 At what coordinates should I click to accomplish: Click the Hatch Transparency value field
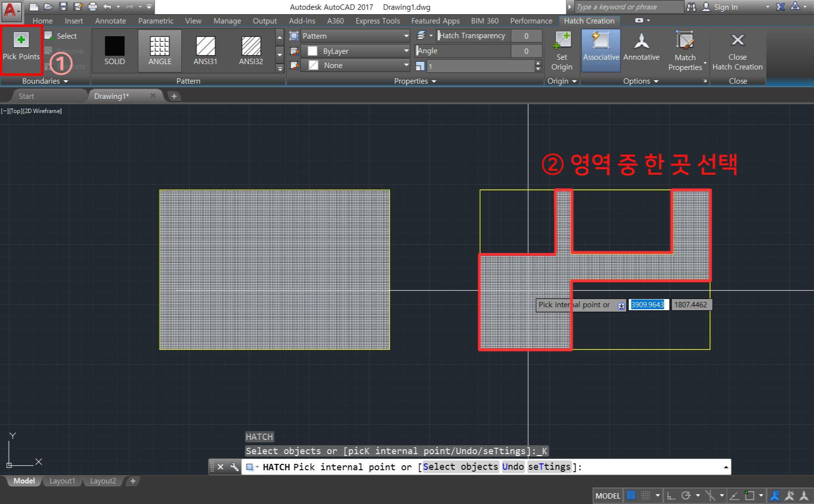pos(526,36)
